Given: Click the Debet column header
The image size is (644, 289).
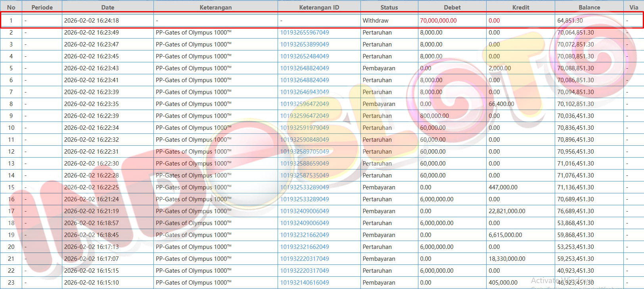Looking at the screenshot, I should click(x=452, y=7).
